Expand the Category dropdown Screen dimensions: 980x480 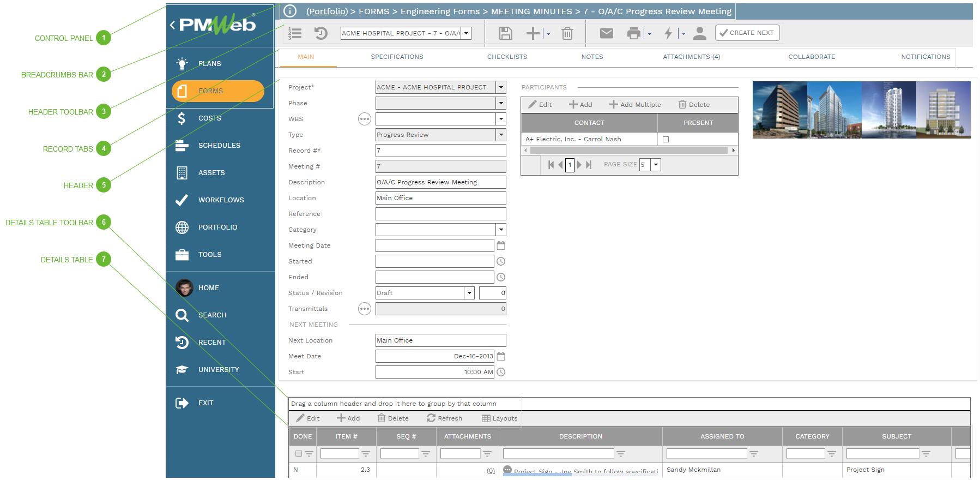point(501,230)
